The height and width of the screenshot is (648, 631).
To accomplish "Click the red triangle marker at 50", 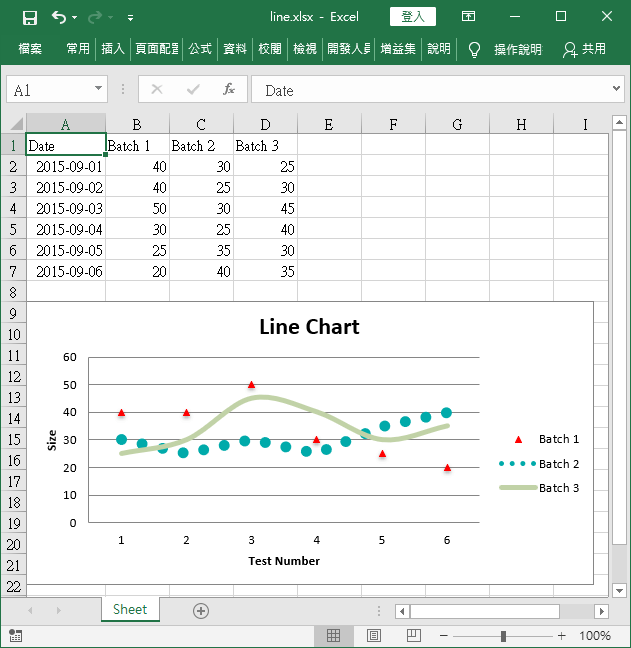I will coord(251,385).
